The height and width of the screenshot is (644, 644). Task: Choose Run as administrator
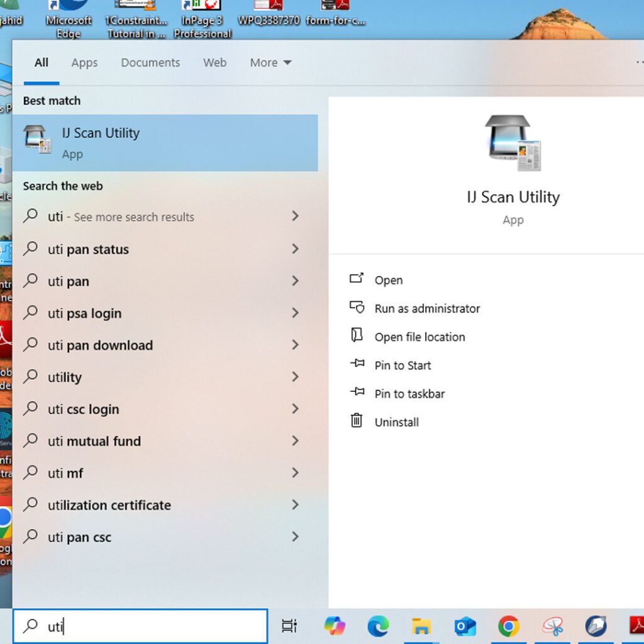[x=427, y=309]
